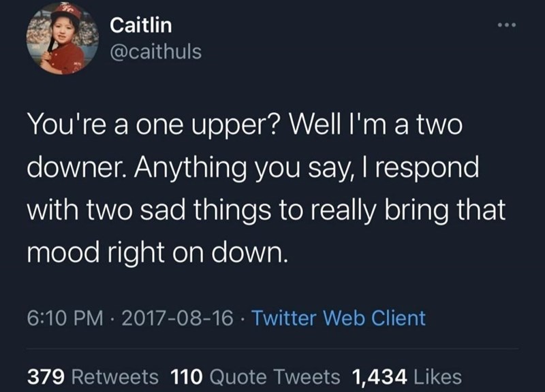Click the number 110 before Quote Tweets

pos(186,376)
